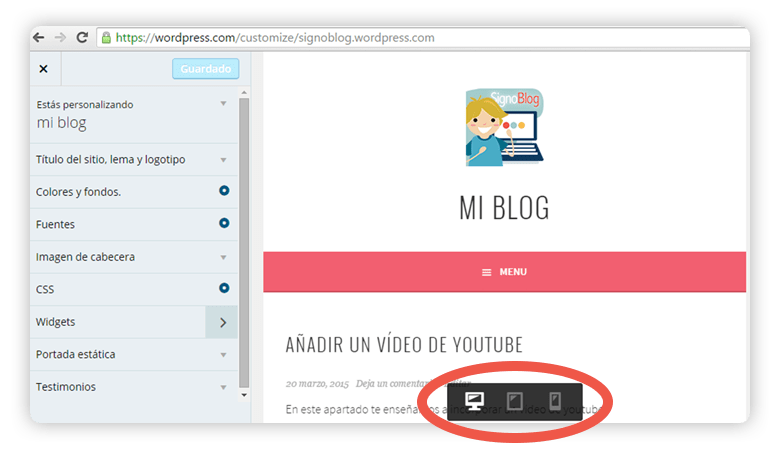Click the hamburger icon beside MENU
Image resolution: width=780 pixels, height=450 pixels.
(x=487, y=272)
